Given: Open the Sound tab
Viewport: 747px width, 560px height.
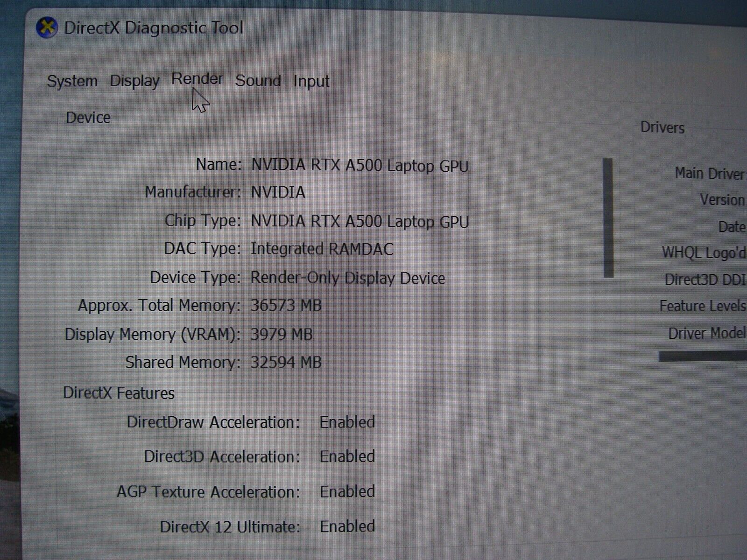Looking at the screenshot, I should click(258, 80).
